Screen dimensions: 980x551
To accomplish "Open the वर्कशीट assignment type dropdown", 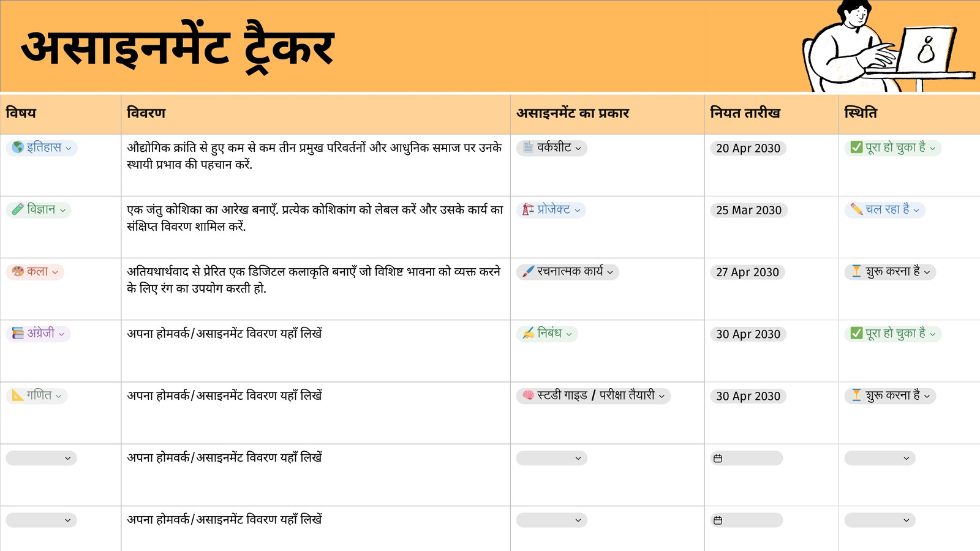I will click(552, 148).
